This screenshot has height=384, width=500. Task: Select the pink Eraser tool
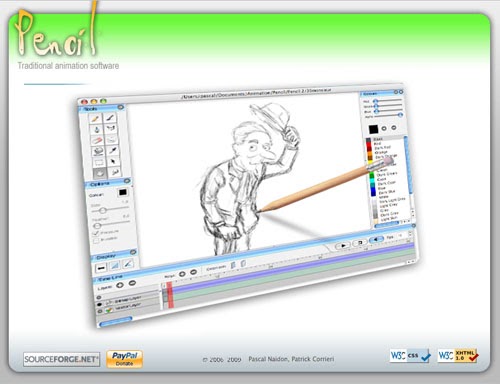tap(97, 140)
